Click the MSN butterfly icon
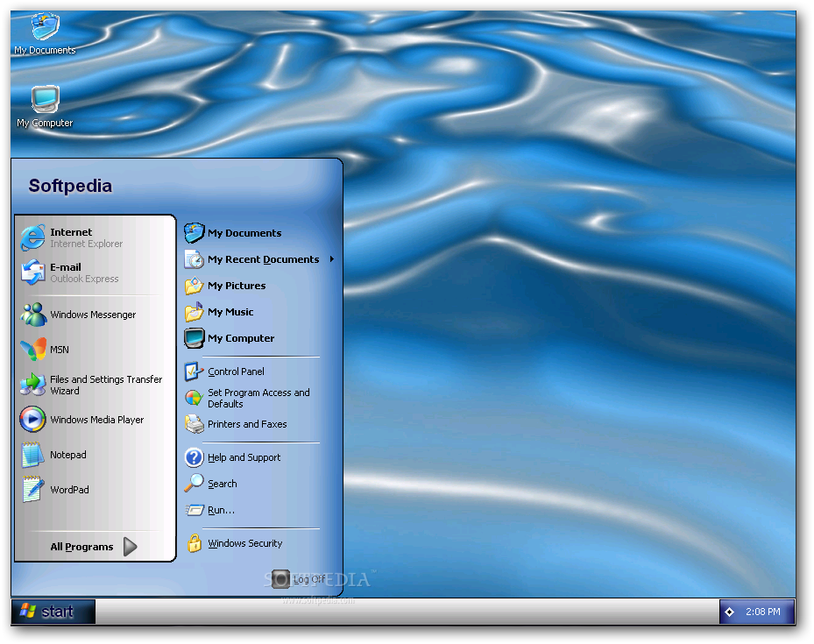This screenshot has width=814, height=644. [32, 350]
